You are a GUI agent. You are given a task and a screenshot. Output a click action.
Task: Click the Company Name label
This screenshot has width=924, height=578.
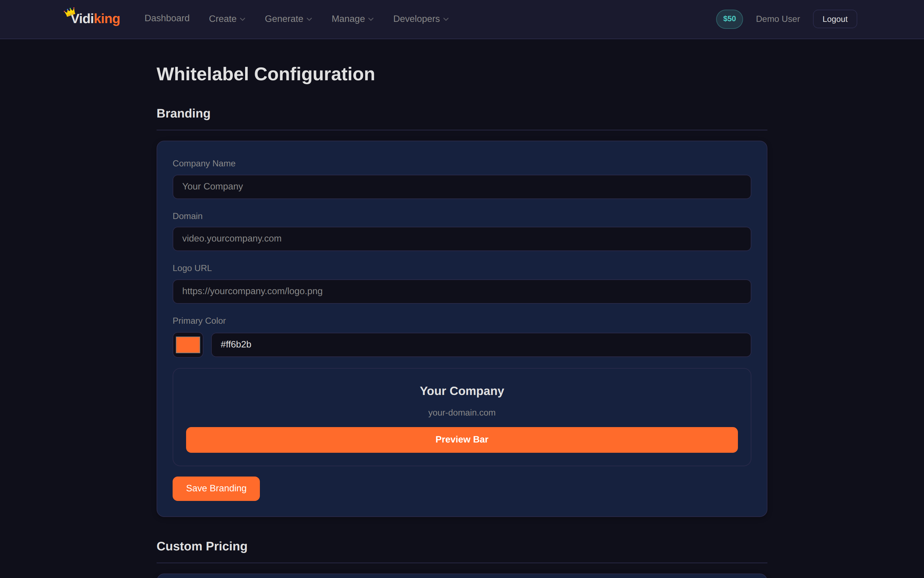[204, 163]
